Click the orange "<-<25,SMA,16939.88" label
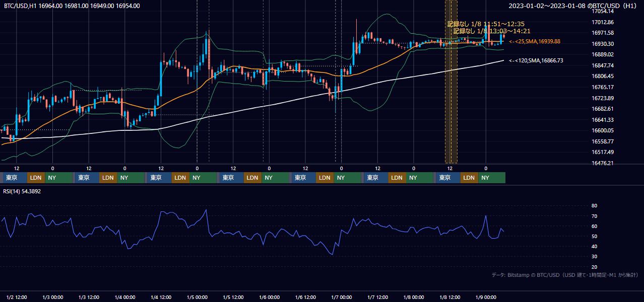Image resolution: width=644 pixels, height=302 pixels. [535, 41]
